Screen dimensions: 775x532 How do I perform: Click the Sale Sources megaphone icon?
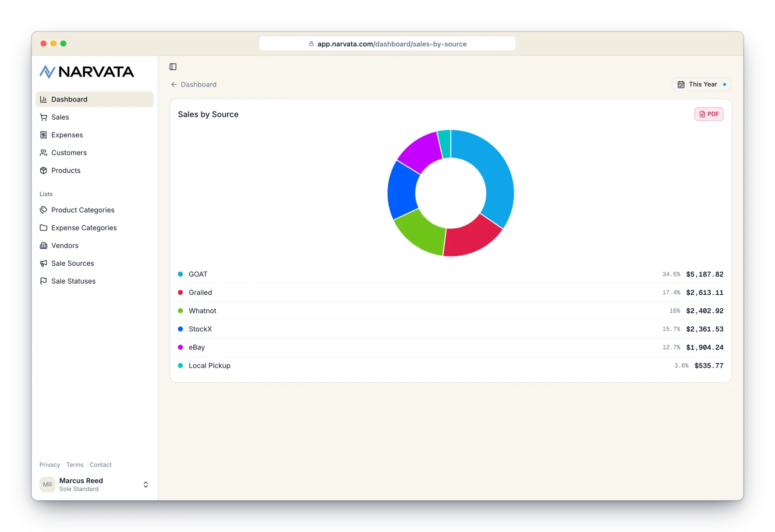tap(44, 263)
